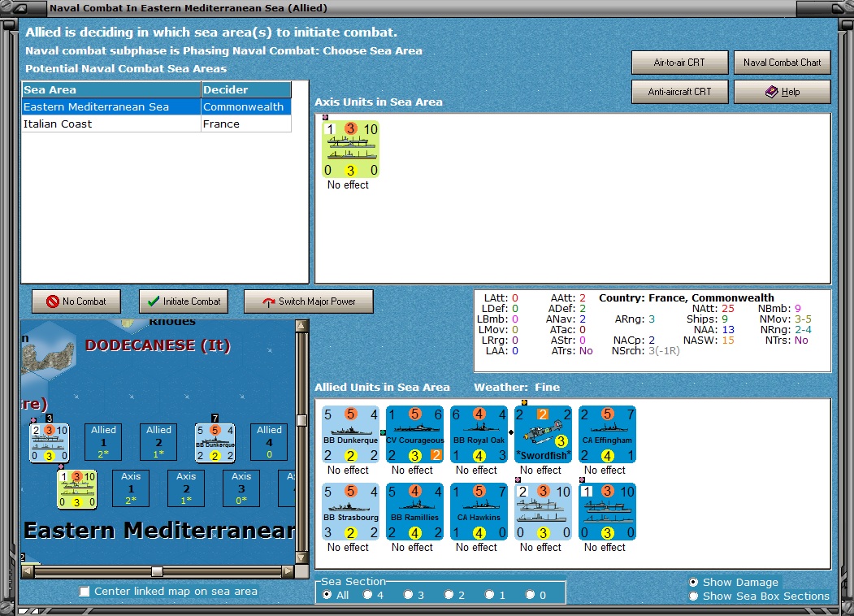
Task: Select the BB Dunkerque unit counter
Action: pos(350,434)
